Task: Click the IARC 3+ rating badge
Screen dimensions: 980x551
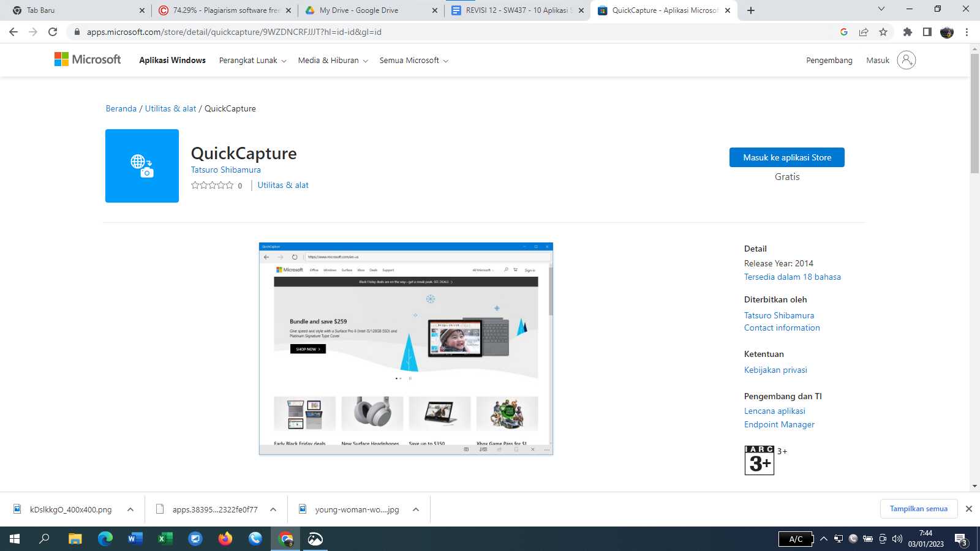Action: coord(759,460)
